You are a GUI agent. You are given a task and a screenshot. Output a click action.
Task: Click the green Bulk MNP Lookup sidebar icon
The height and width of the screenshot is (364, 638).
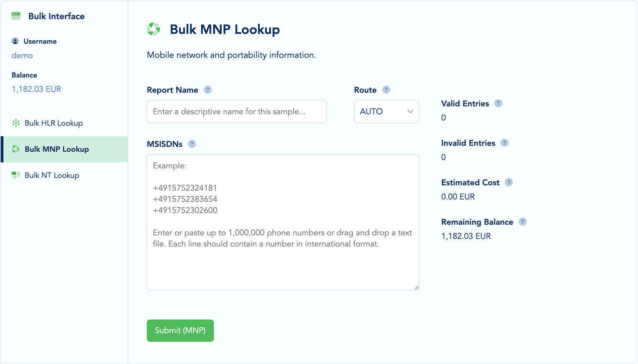[16, 149]
